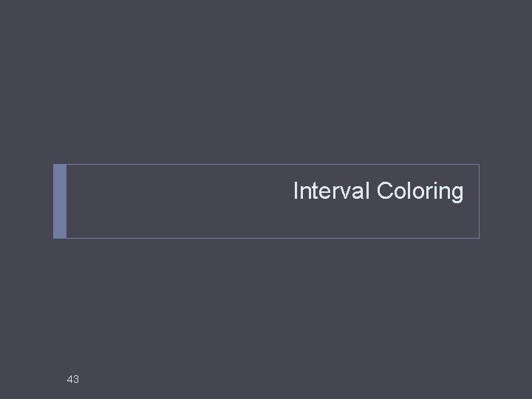Click the "Interval Coloring" slide title
This screenshot has height=399, width=532.
[378, 191]
